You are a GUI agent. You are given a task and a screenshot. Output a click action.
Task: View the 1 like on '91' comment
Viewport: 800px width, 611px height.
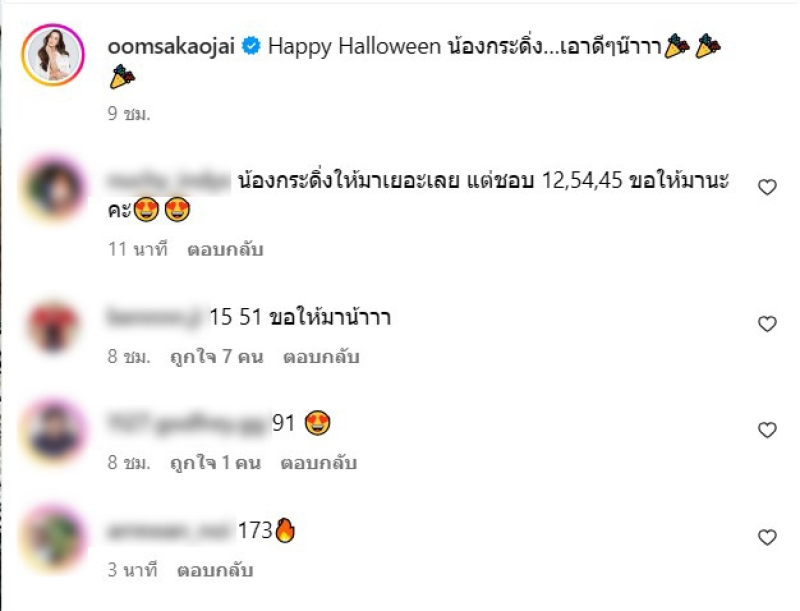(215, 463)
